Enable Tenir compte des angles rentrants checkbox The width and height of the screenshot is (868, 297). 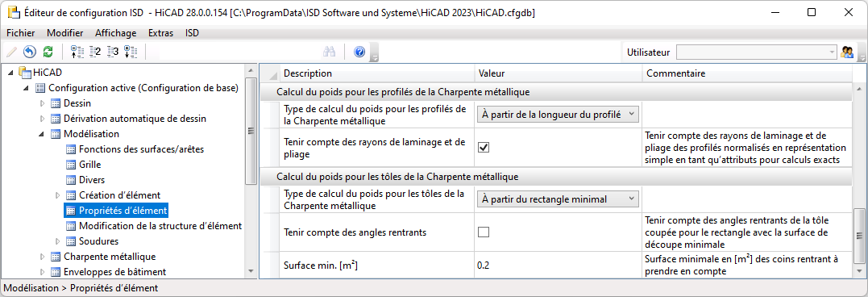click(x=484, y=232)
